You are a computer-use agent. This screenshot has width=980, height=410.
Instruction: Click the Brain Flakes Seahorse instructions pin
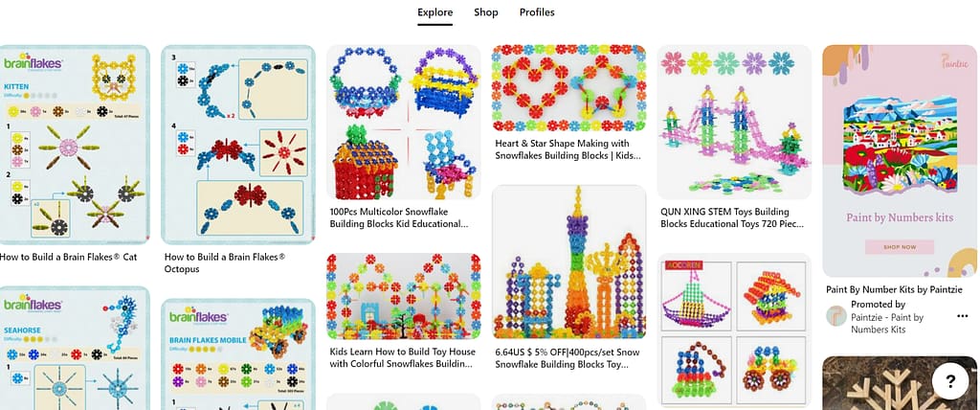[75, 348]
